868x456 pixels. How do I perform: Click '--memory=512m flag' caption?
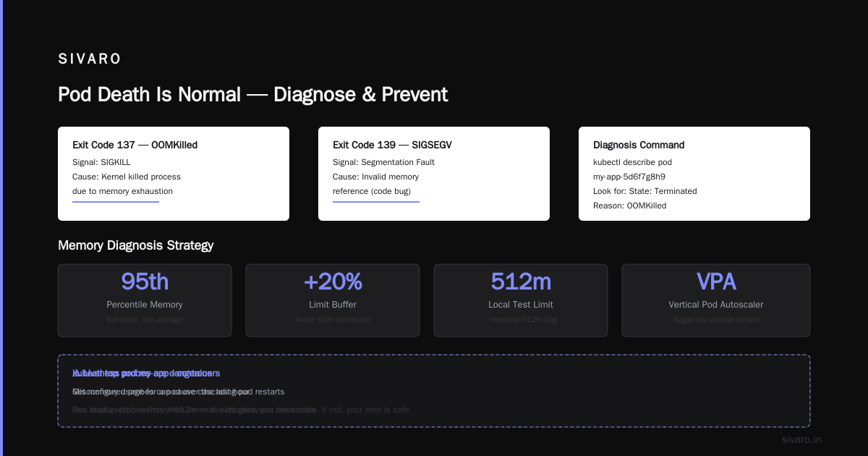tap(521, 319)
